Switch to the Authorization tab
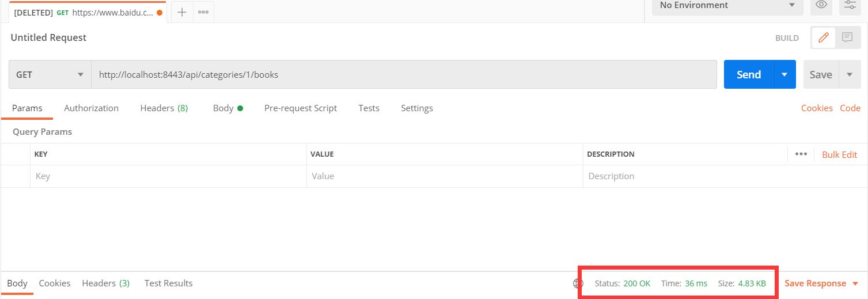The height and width of the screenshot is (299, 868). (91, 108)
